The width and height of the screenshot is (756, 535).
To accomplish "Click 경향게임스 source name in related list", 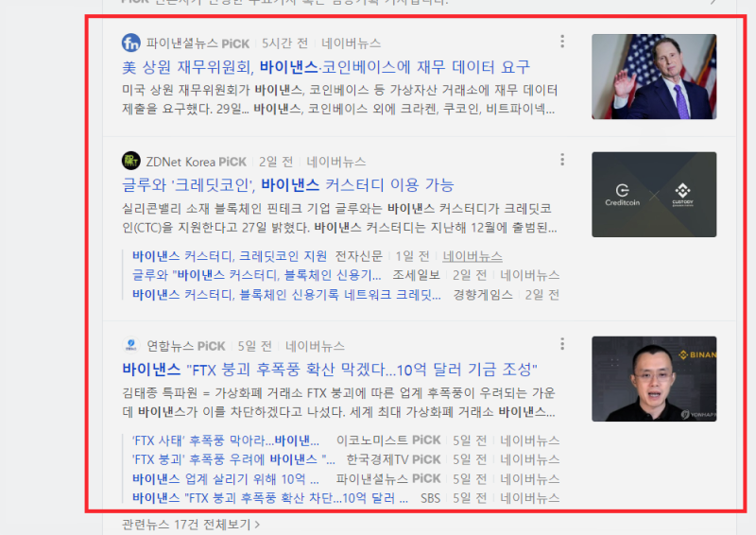I will point(483,294).
